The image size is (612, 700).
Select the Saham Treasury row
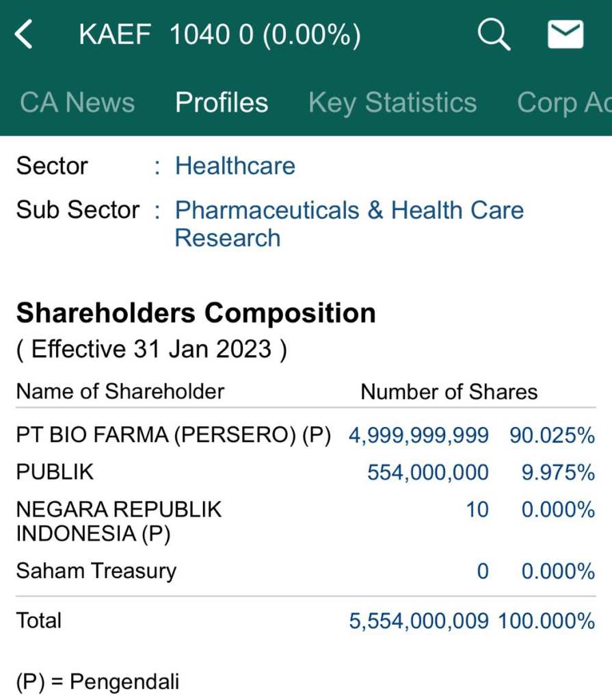(96, 571)
